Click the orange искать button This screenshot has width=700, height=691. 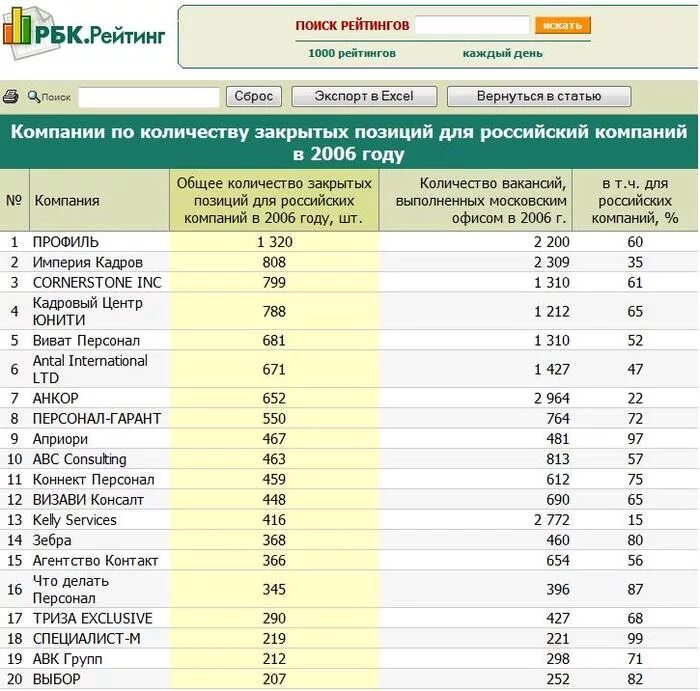pos(562,25)
